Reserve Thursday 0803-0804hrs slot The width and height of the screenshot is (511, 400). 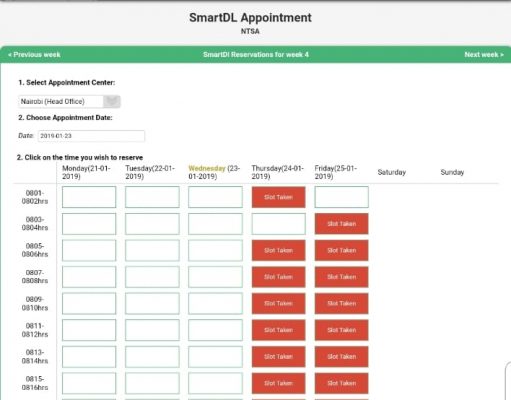(279, 224)
